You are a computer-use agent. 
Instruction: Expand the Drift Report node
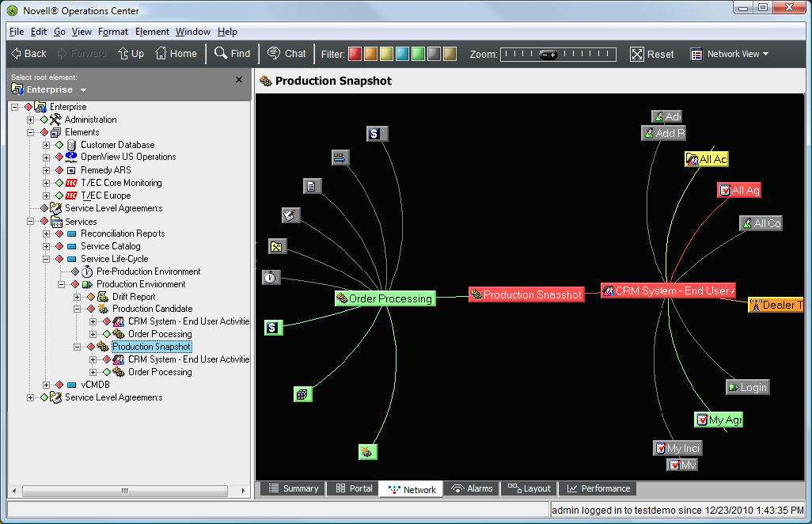click(77, 297)
